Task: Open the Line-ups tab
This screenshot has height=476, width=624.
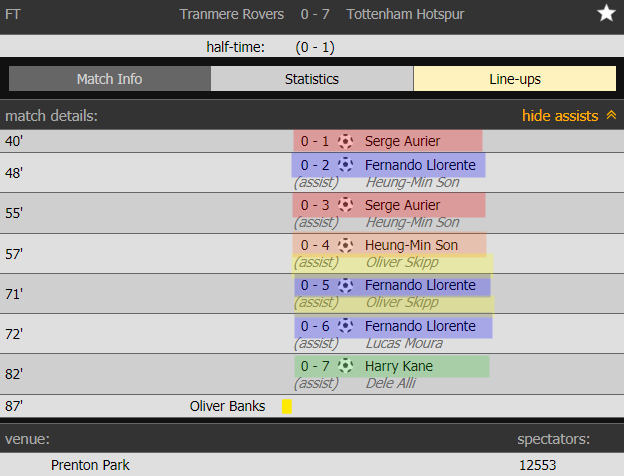Action: coord(514,79)
